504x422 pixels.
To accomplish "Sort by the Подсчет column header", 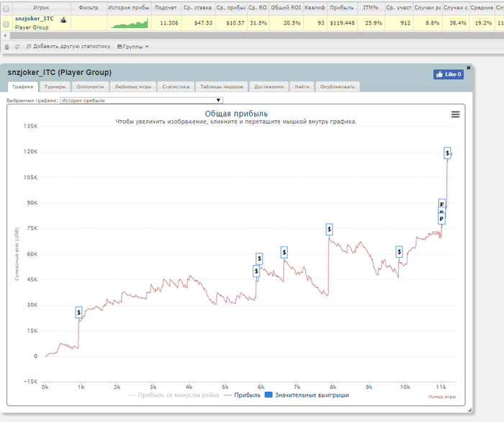I will coord(166,8).
